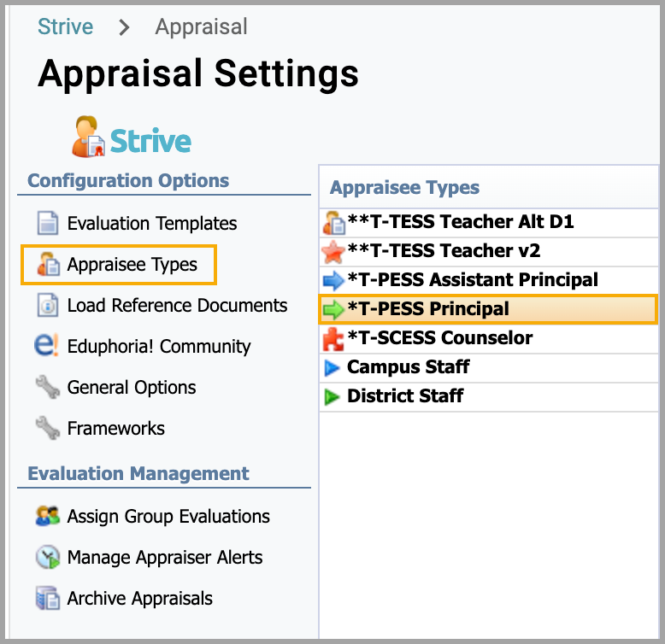Click the Assign Group Evaluations people icon

pos(48,516)
